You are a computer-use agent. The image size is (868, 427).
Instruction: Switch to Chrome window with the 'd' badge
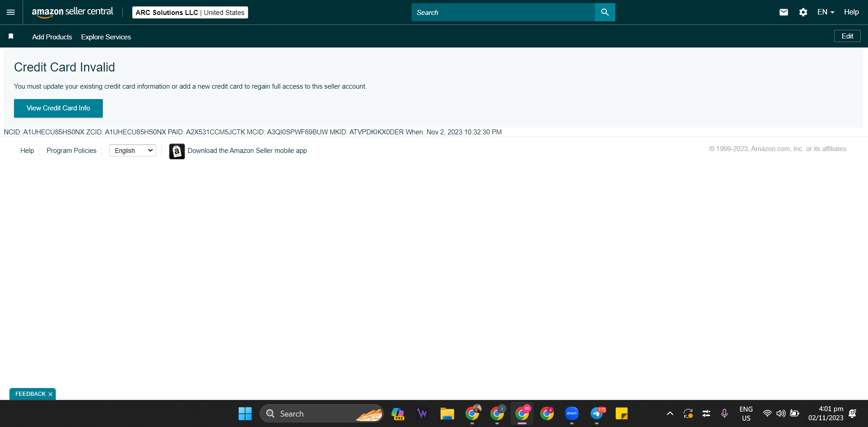[x=547, y=413]
